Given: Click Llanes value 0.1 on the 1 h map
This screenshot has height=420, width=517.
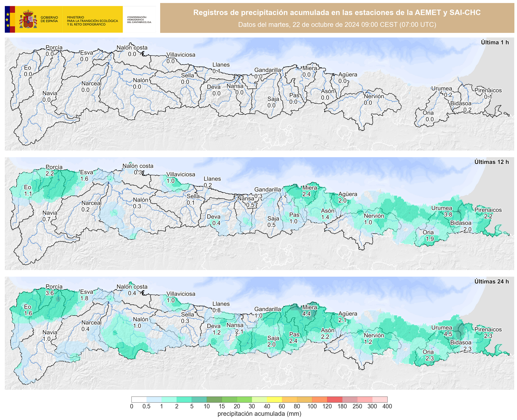Looking at the screenshot, I should click(x=217, y=71).
